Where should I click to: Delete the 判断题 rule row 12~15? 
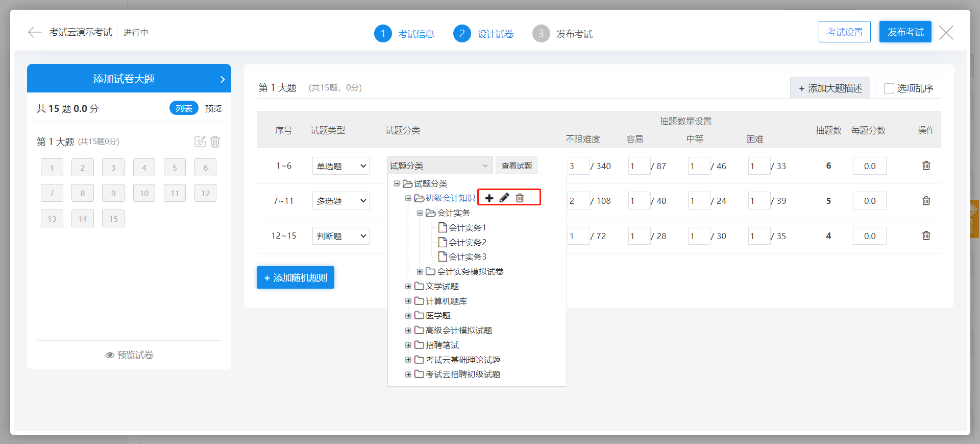(926, 236)
